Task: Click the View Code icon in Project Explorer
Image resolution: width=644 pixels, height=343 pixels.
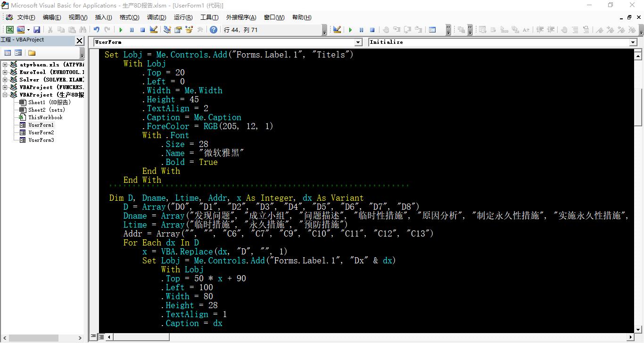Action: (7, 52)
